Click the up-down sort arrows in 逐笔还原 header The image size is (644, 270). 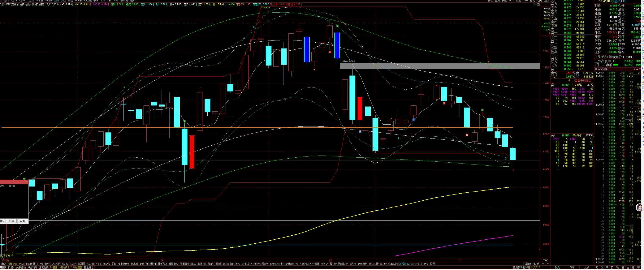(x=637, y=69)
